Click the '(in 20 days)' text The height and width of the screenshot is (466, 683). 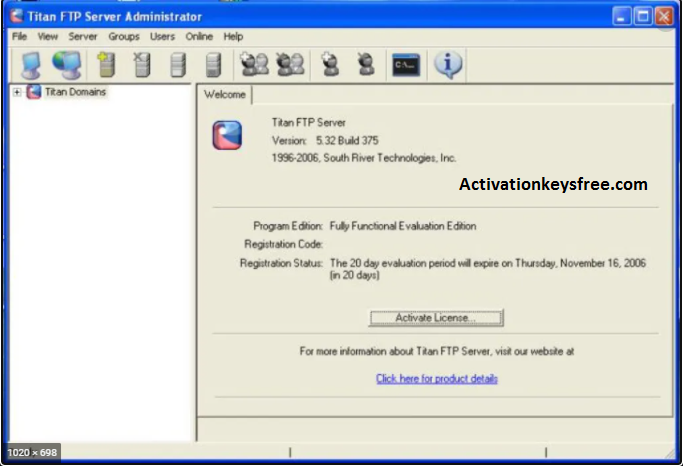click(355, 275)
